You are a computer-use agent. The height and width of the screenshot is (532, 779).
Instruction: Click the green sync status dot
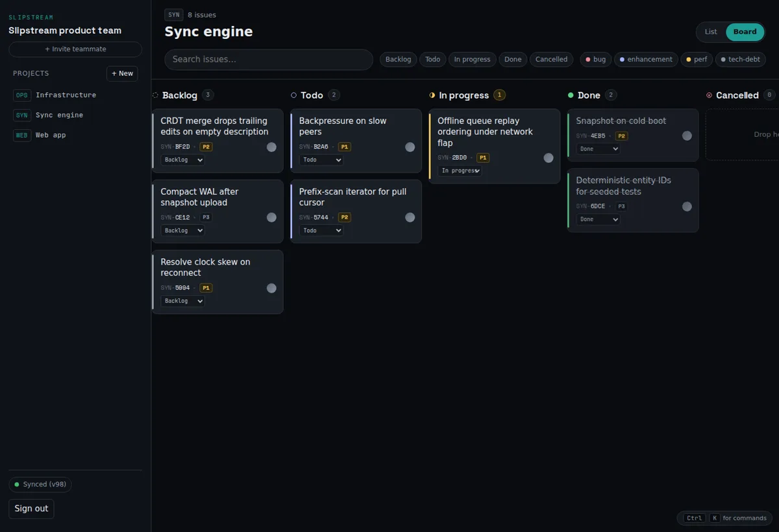tap(17, 485)
